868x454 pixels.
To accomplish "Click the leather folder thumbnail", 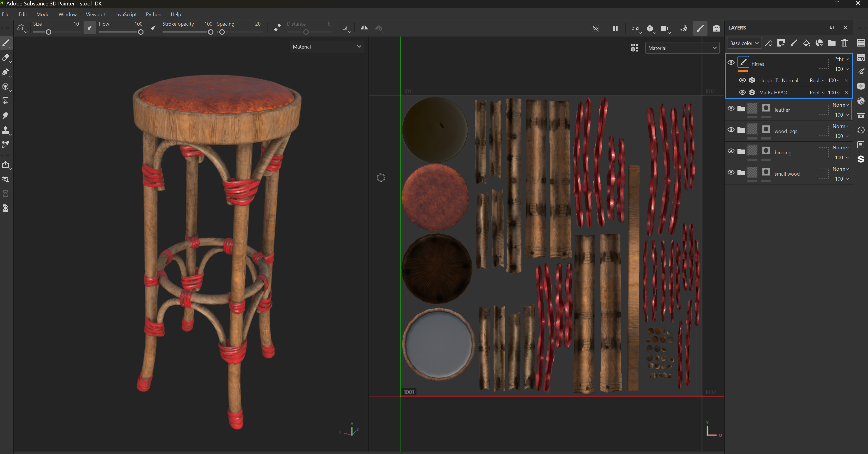I will (x=752, y=108).
